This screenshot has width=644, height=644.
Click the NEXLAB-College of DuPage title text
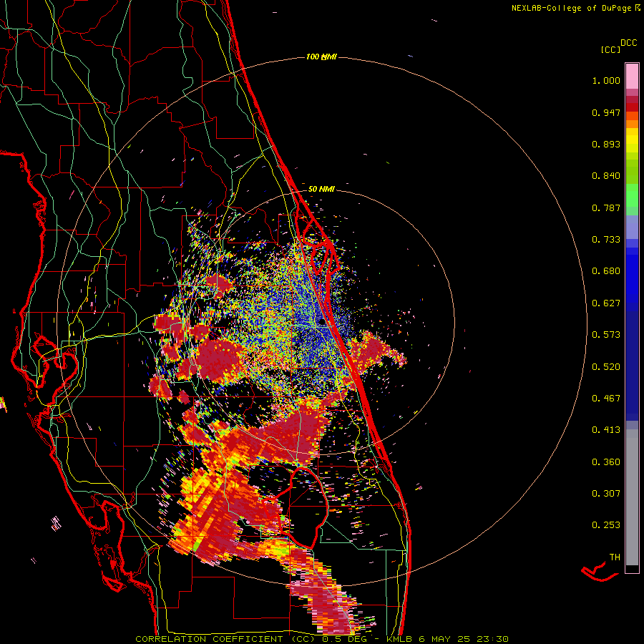coord(571,8)
